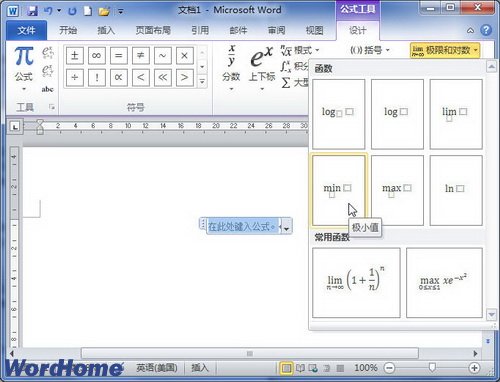Insert the exclamation mark symbol

[x=97, y=77]
